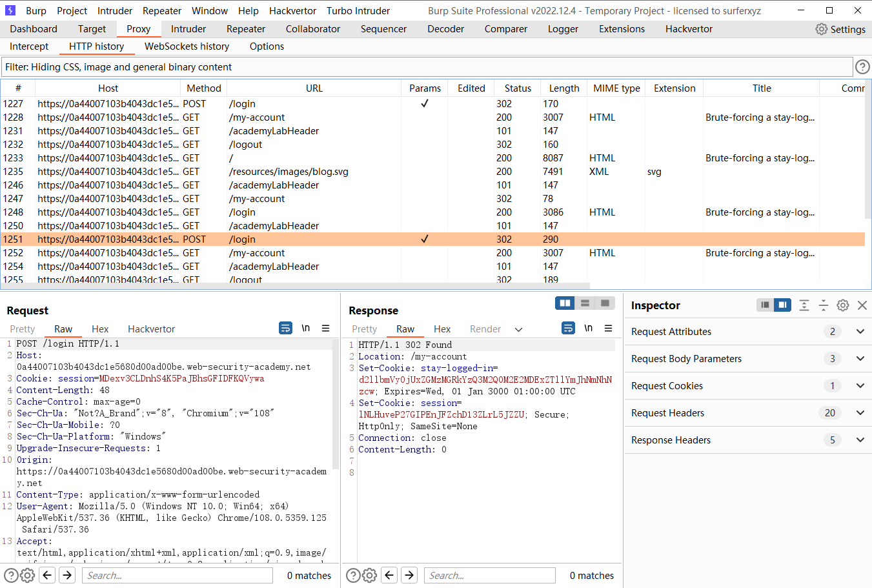
Task: Open the filter help question icon
Action: (x=862, y=66)
